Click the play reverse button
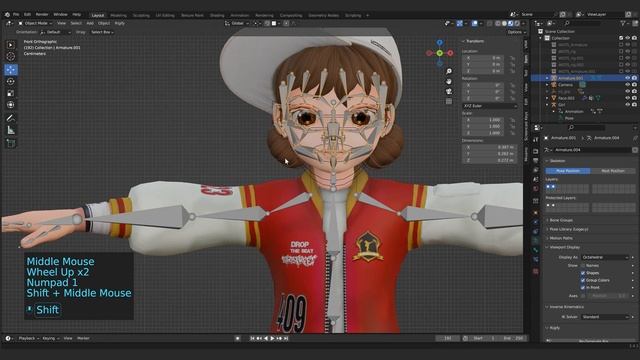The width and height of the screenshot is (640, 360). [266, 338]
